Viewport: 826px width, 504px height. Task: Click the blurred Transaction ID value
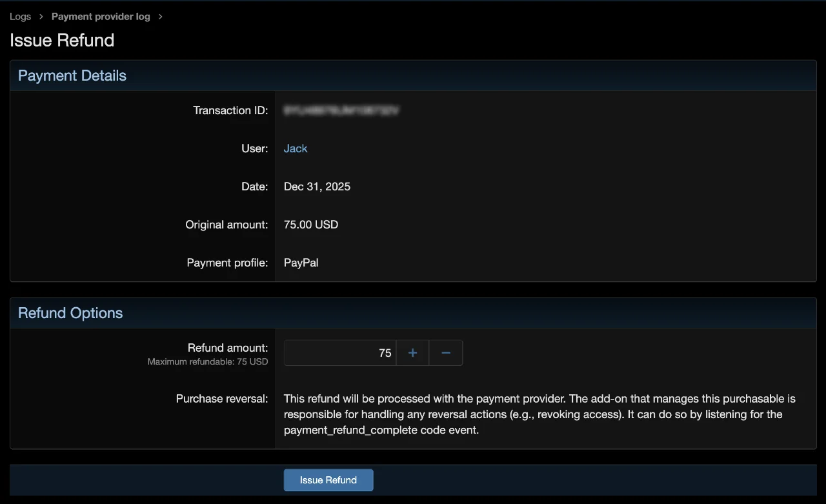click(341, 111)
